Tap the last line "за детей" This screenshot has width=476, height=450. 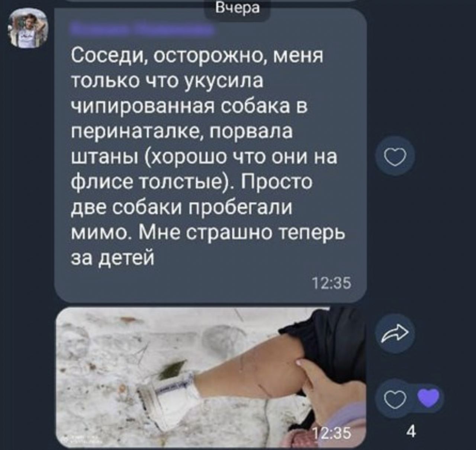point(112,257)
